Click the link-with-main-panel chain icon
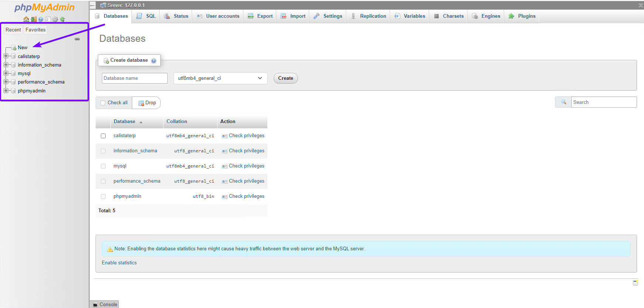Viewport: 644px width, 308px height. (77, 39)
